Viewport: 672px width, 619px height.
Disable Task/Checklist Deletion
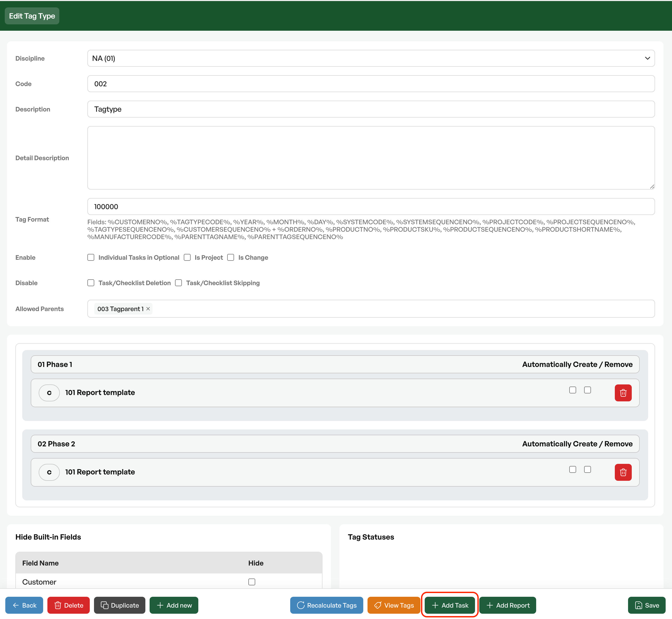(91, 283)
